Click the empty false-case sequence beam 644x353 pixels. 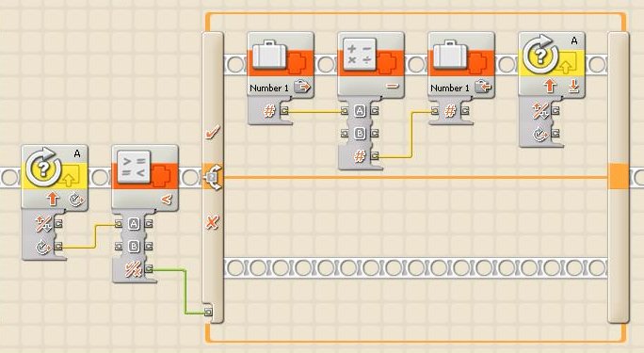[x=415, y=268]
